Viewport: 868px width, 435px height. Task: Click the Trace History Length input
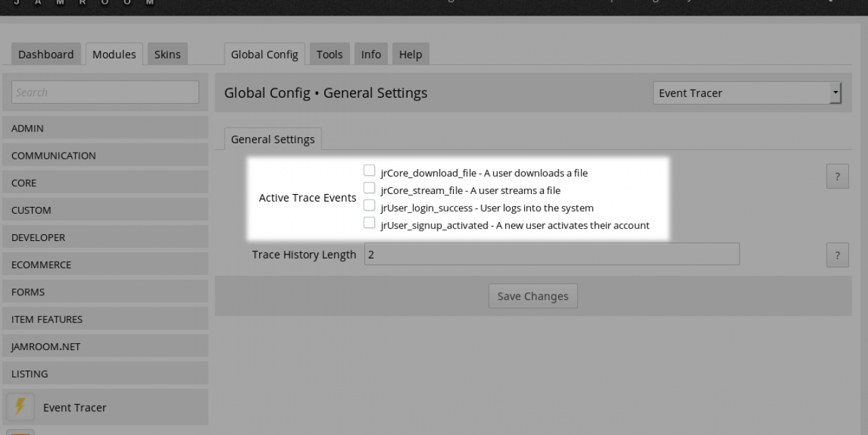(x=551, y=254)
